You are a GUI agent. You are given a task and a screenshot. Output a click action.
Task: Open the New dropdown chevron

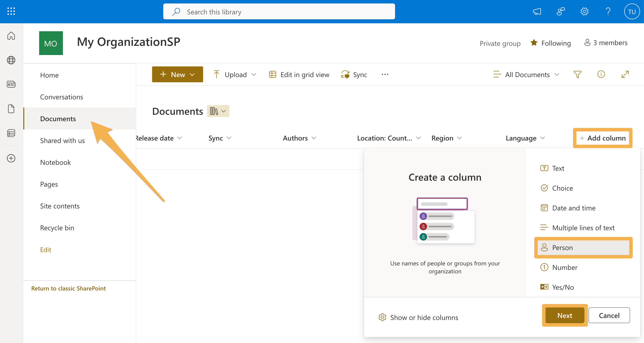192,74
